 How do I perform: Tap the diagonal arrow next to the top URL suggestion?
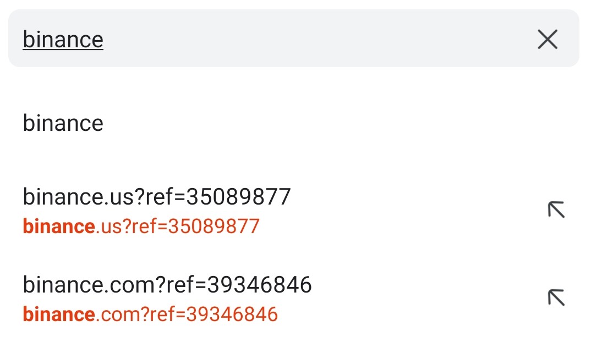point(556,209)
